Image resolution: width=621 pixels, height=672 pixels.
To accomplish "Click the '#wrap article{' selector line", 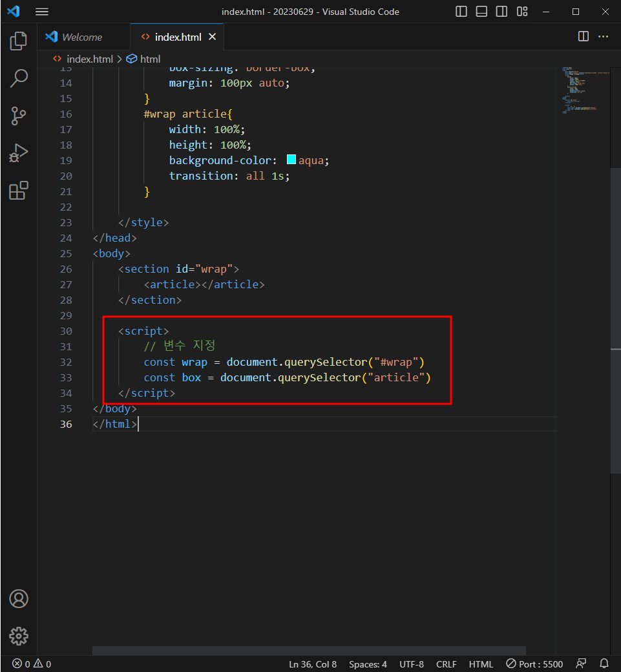I will pos(188,114).
